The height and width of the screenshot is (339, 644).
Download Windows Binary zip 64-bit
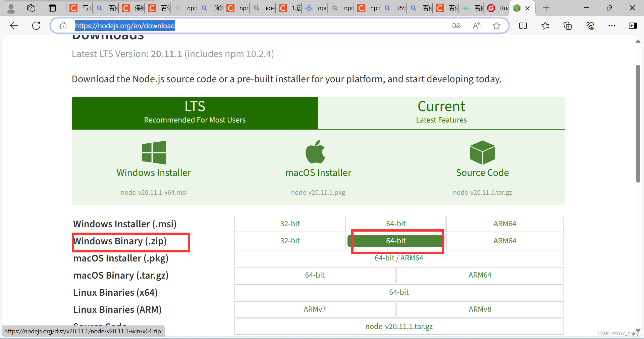click(x=396, y=241)
